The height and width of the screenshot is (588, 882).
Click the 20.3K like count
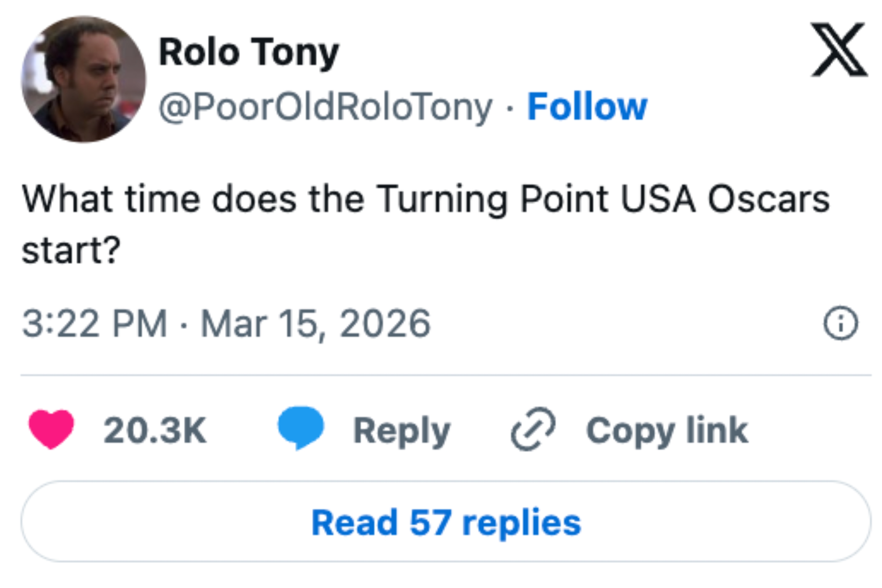[154, 430]
